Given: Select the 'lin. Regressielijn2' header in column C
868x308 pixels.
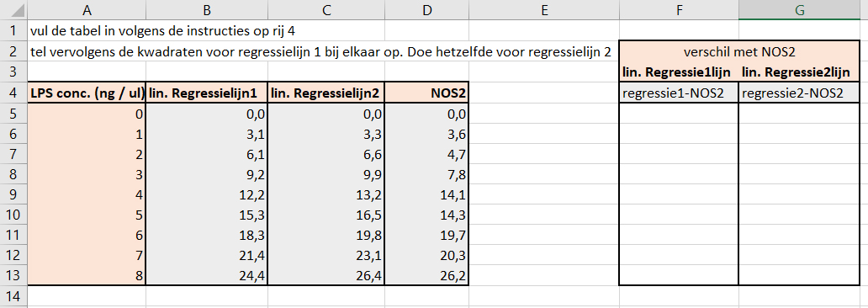Looking at the screenshot, I should tap(326, 93).
